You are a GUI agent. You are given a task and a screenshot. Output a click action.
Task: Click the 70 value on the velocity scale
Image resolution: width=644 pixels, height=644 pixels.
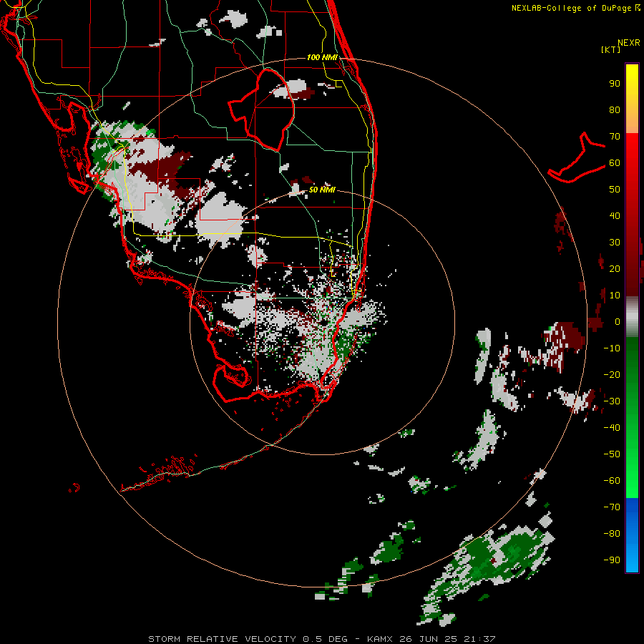pyautogui.click(x=615, y=137)
